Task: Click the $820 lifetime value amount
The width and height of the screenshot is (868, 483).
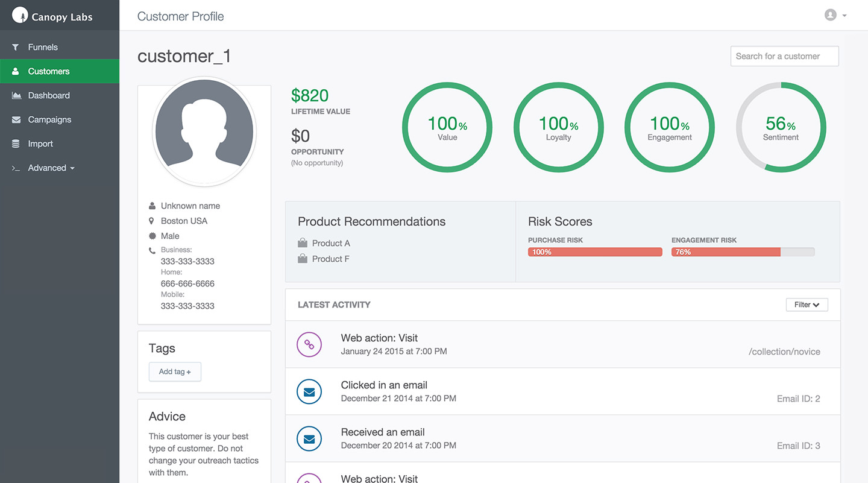Action: [x=310, y=95]
